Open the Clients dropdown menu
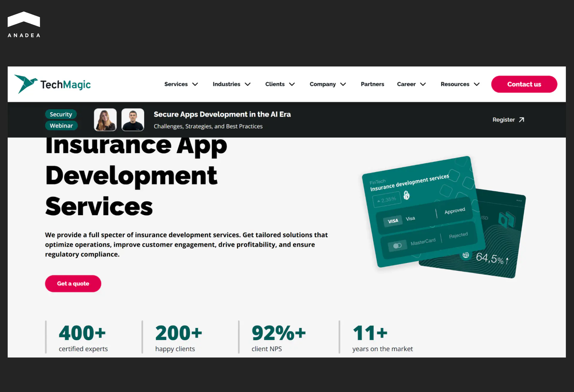The width and height of the screenshot is (574, 392). tap(280, 84)
